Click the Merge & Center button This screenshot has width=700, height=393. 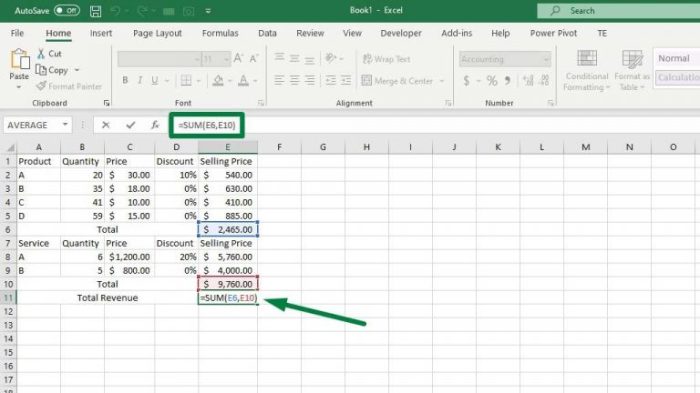(x=397, y=81)
